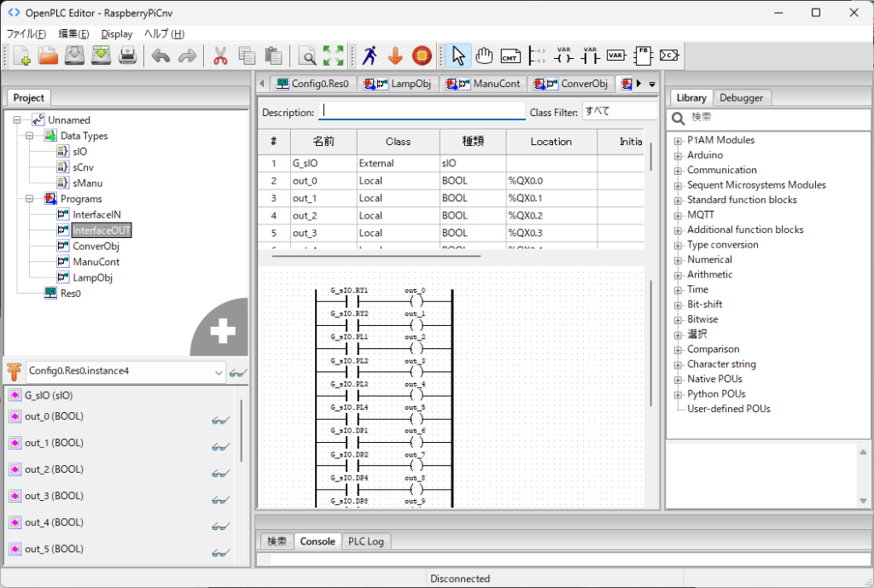This screenshot has height=588, width=874.
Task: Expand Standard function blocks library node
Action: tap(678, 201)
